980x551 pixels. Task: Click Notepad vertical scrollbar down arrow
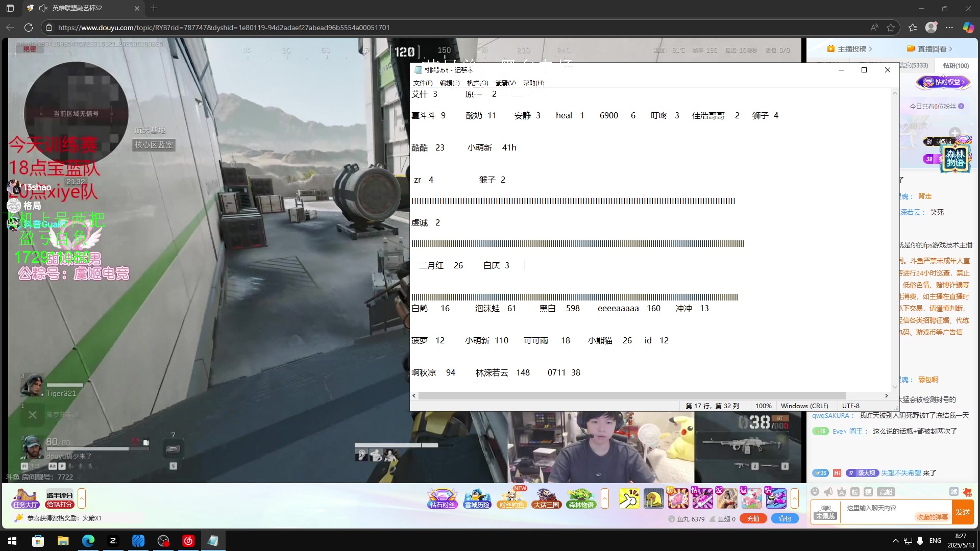pos(895,387)
